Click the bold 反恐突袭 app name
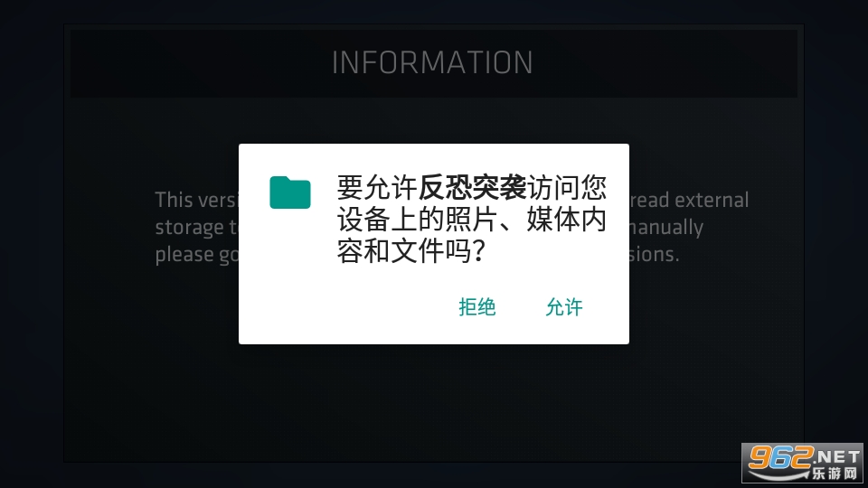868x488 pixels. click(x=472, y=188)
